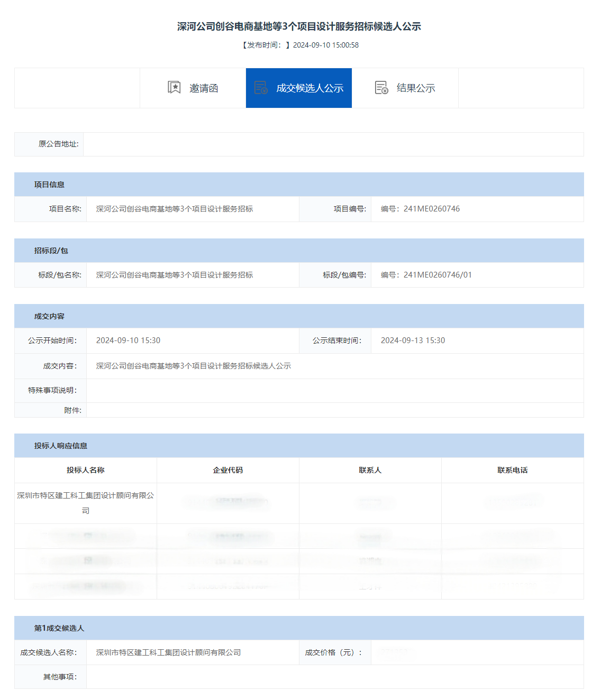Screen dimensions: 601x700
Task: Select the first bidder name in 投标人响应信息 table
Action: pos(86,503)
